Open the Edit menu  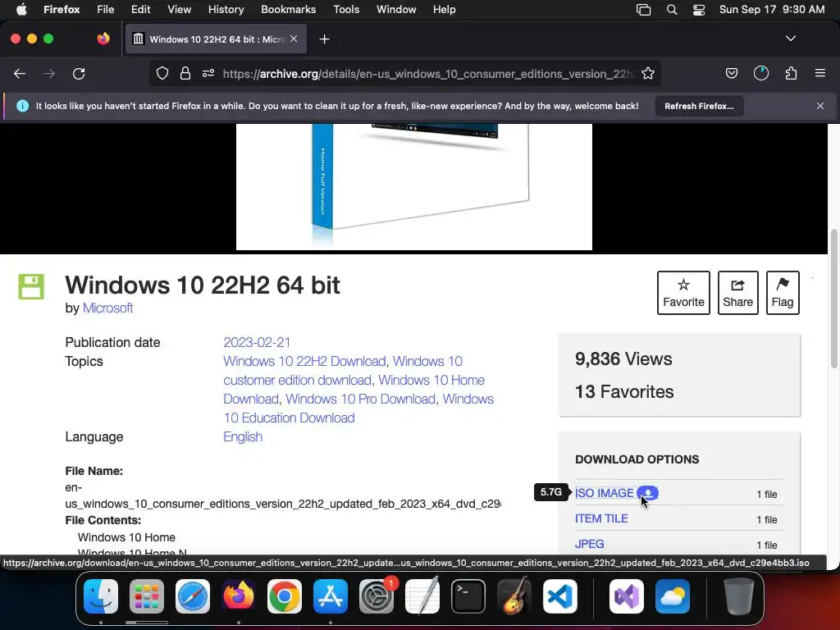[x=140, y=9]
